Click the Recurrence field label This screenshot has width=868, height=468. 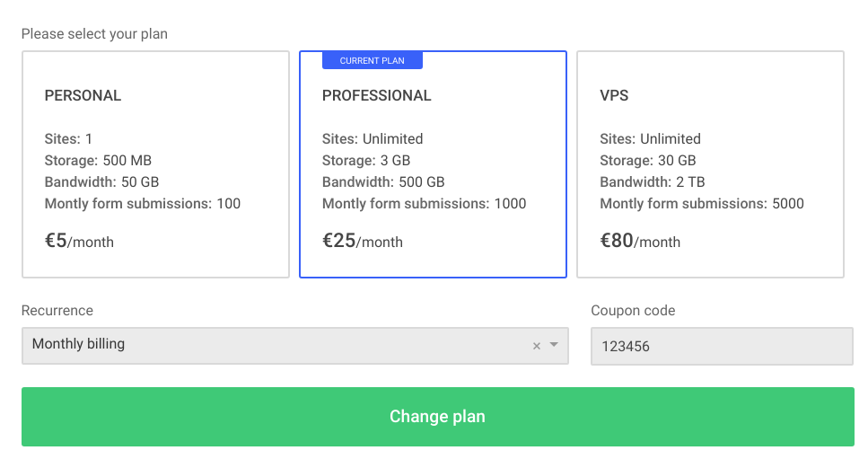(57, 310)
